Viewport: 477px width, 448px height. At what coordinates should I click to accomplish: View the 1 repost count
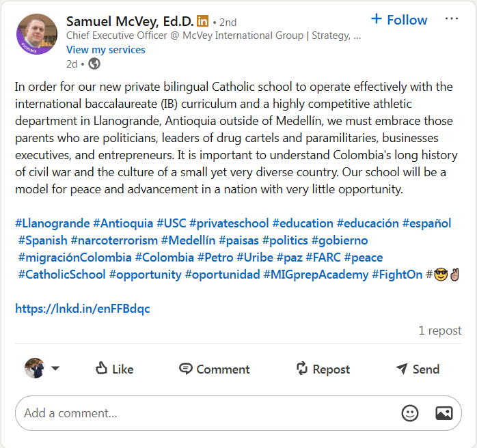pos(439,331)
